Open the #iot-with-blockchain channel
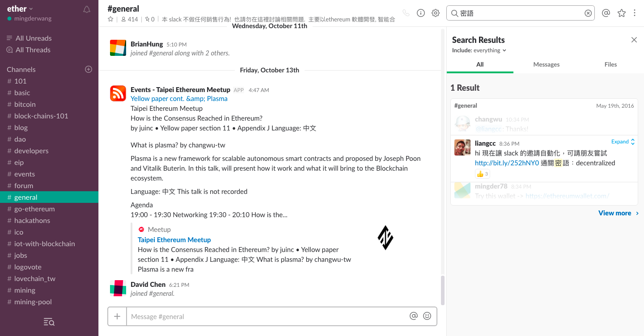This screenshot has height=336, width=644. (x=49, y=244)
